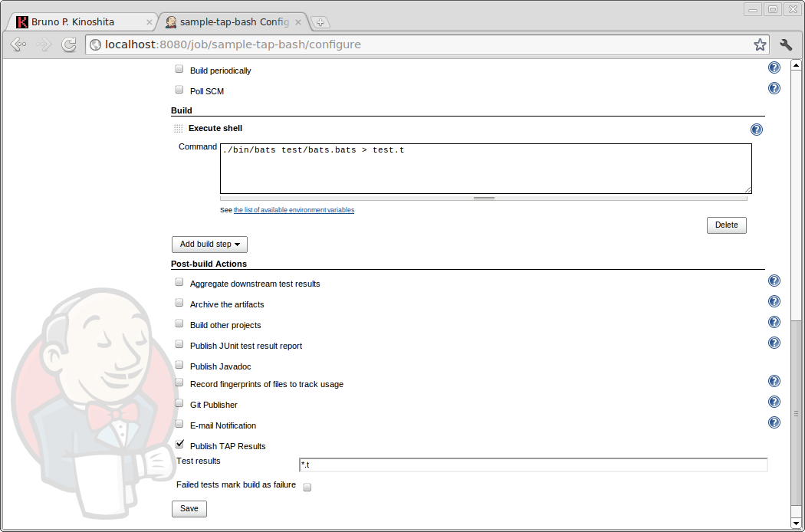Image resolution: width=805 pixels, height=532 pixels.
Task: Uncheck Publish TAP Results
Action: (x=179, y=444)
